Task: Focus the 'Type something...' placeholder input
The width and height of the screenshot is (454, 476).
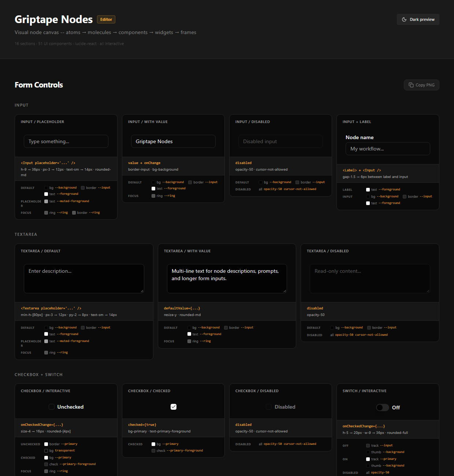Action: coord(66,141)
